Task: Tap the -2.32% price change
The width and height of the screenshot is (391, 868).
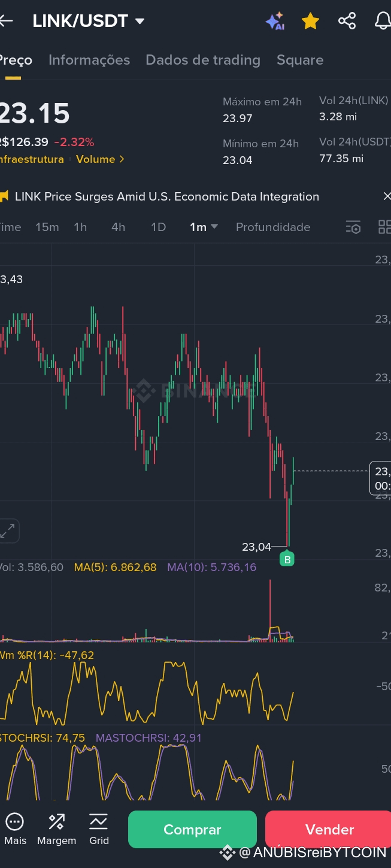Action: [74, 142]
